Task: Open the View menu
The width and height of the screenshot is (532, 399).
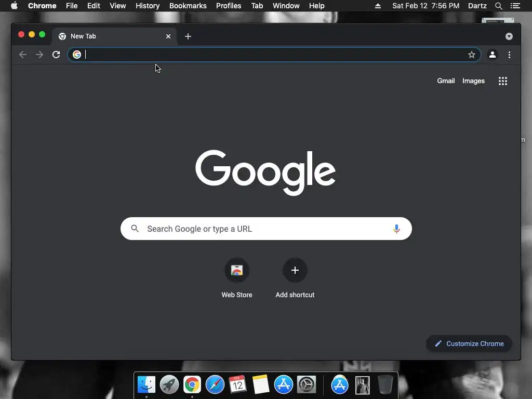Action: (118, 6)
